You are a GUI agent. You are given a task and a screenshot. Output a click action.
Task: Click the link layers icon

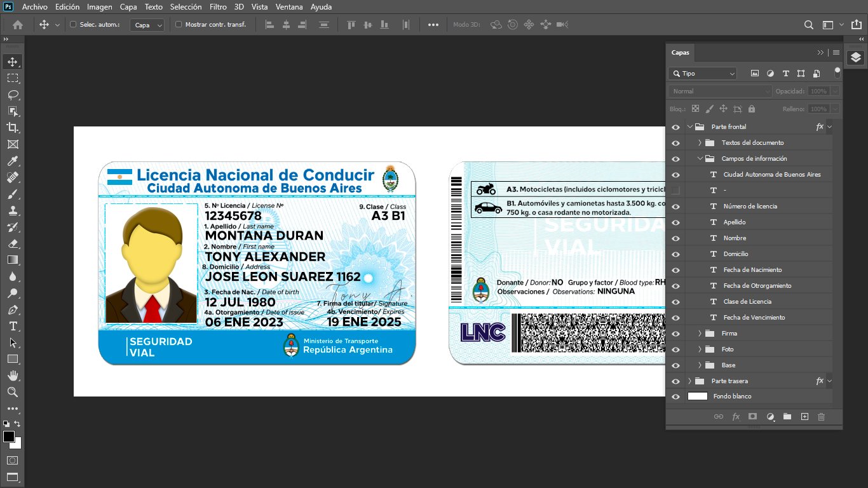tap(719, 417)
